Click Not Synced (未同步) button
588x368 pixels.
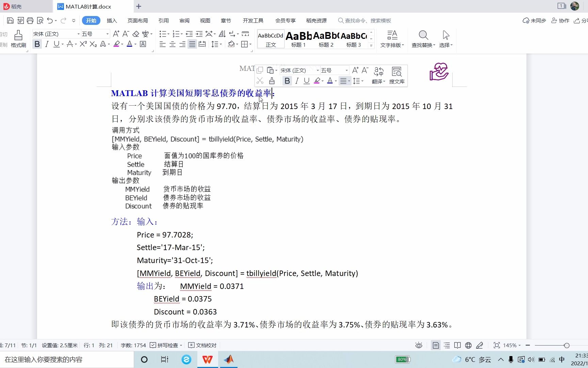tap(534, 20)
